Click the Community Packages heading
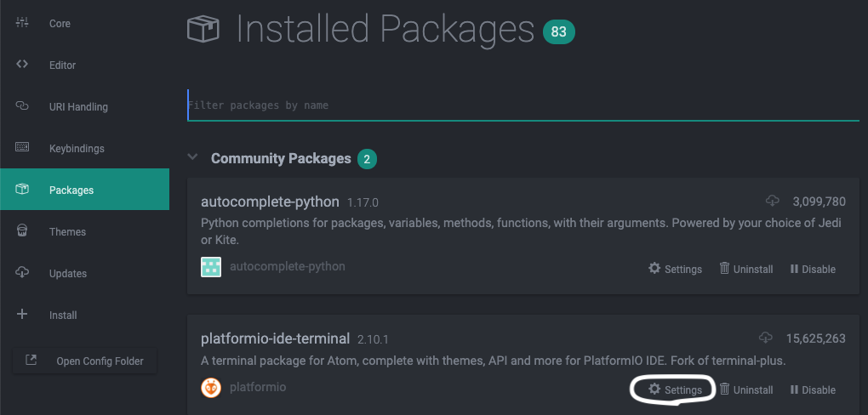The height and width of the screenshot is (415, 868). 281,159
